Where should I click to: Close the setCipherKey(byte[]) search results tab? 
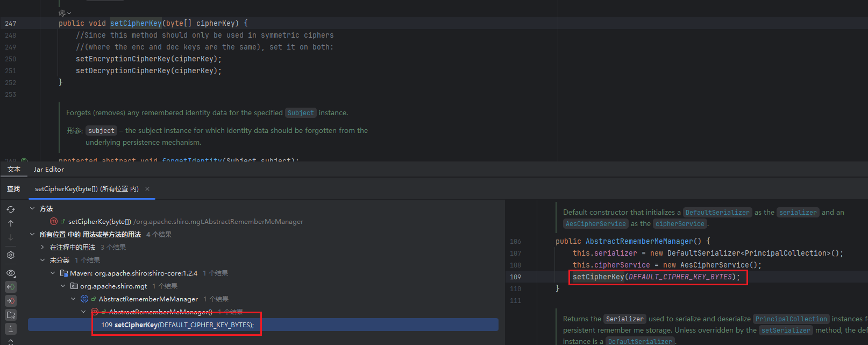147,189
